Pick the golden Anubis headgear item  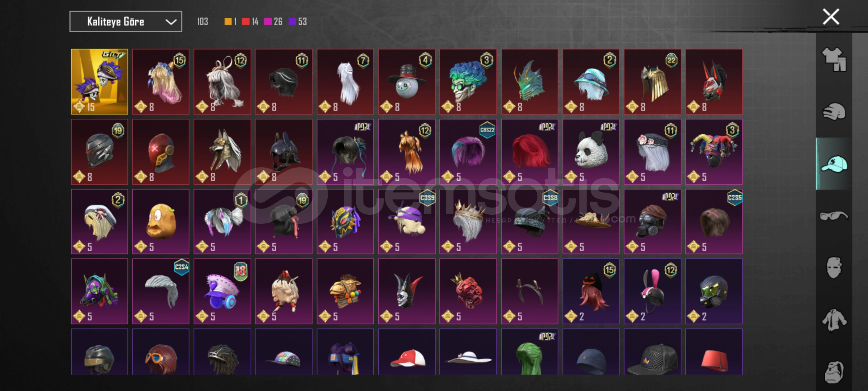(x=222, y=152)
